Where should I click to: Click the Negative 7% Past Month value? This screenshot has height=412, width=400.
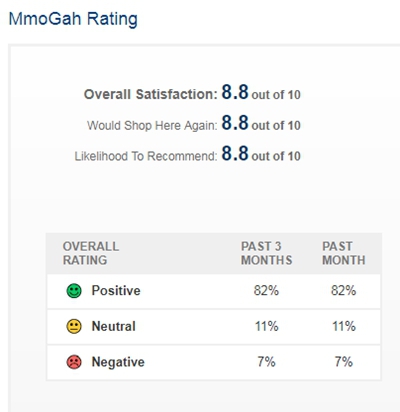[344, 362]
